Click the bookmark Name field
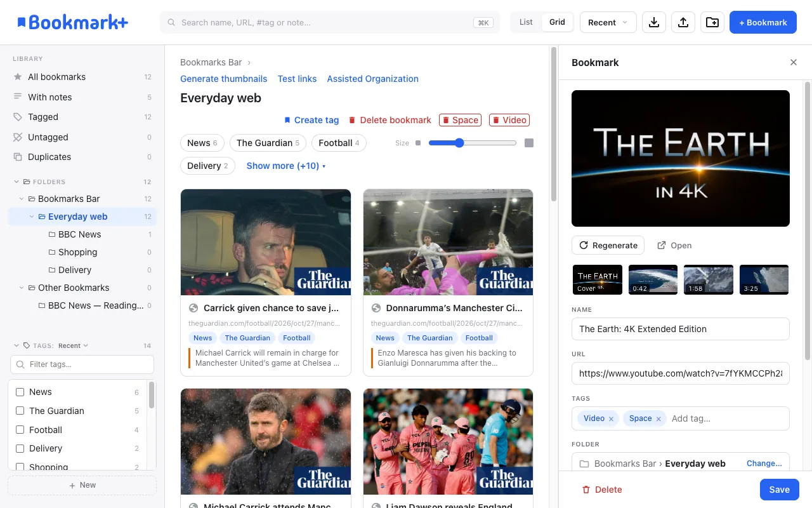The width and height of the screenshot is (812, 508). tap(681, 329)
